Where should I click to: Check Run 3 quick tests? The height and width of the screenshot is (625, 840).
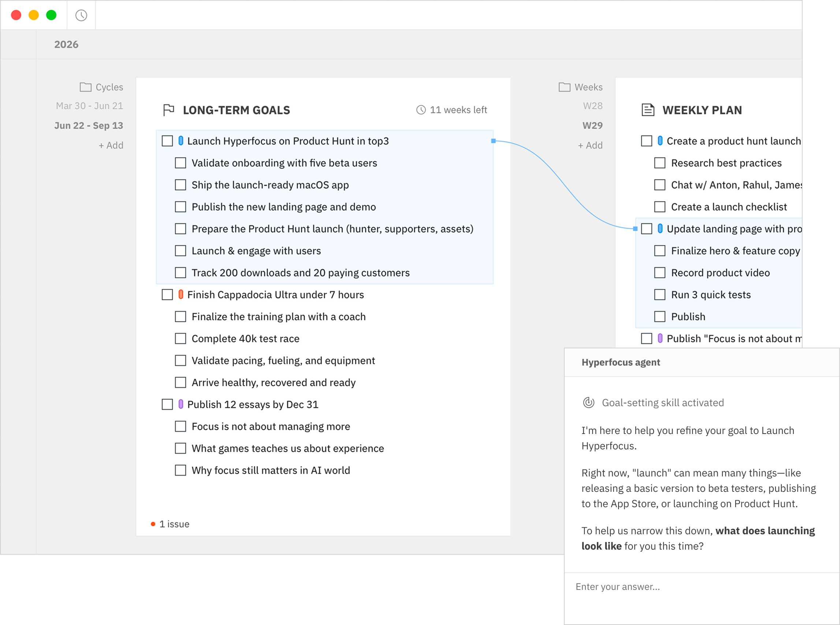point(660,294)
